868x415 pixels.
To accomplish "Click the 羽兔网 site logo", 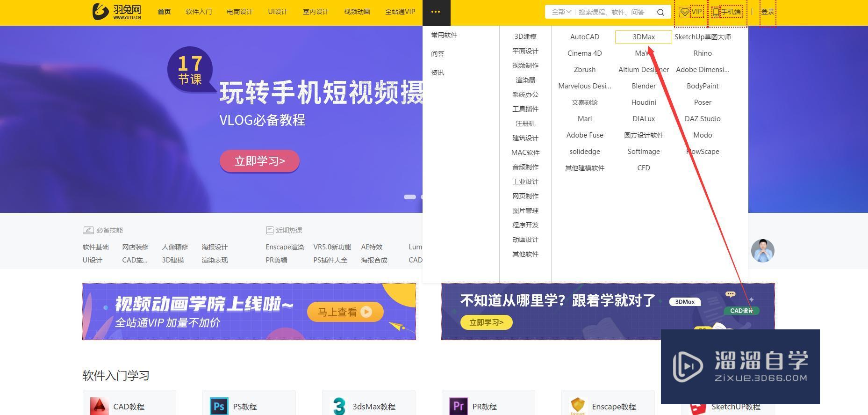I will pyautogui.click(x=116, y=12).
